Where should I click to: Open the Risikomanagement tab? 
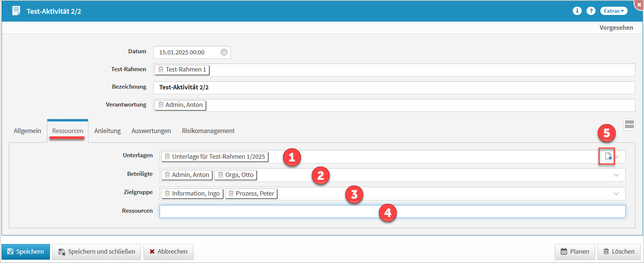(208, 131)
